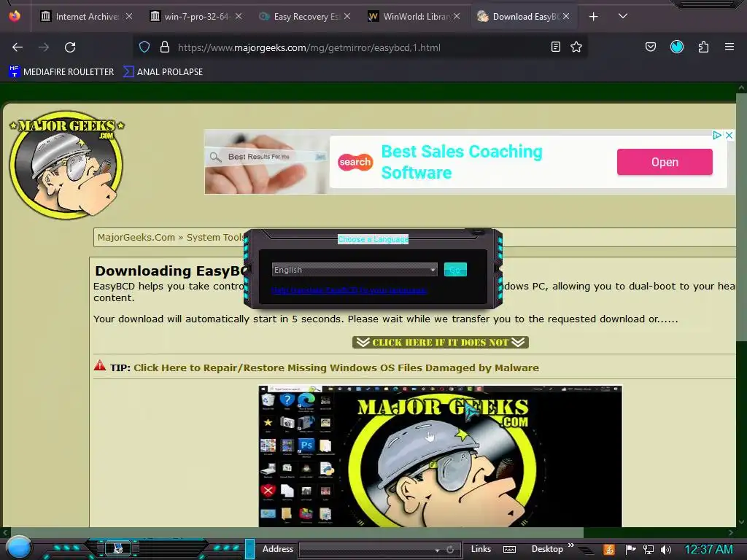List all tabs dropdown chevron

point(623,16)
